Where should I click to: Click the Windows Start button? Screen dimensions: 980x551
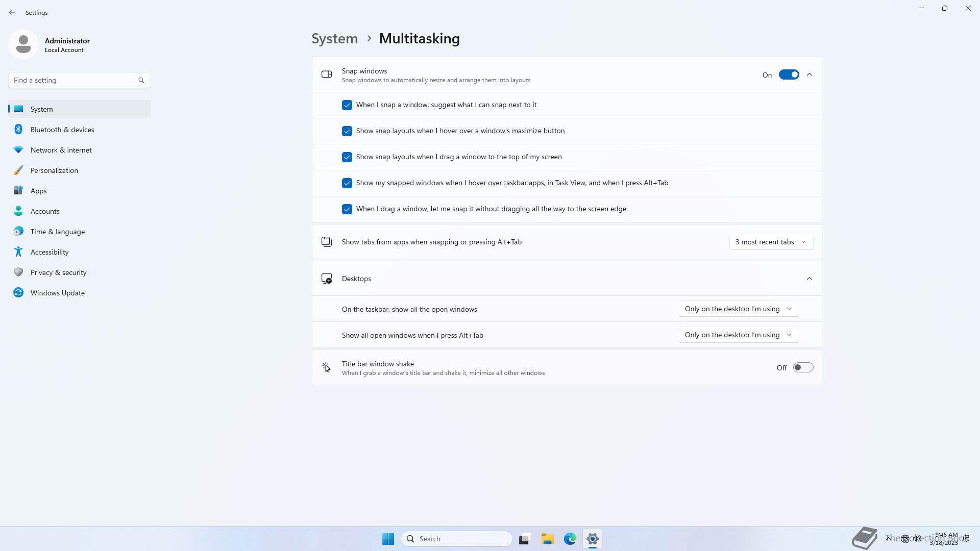tap(388, 539)
